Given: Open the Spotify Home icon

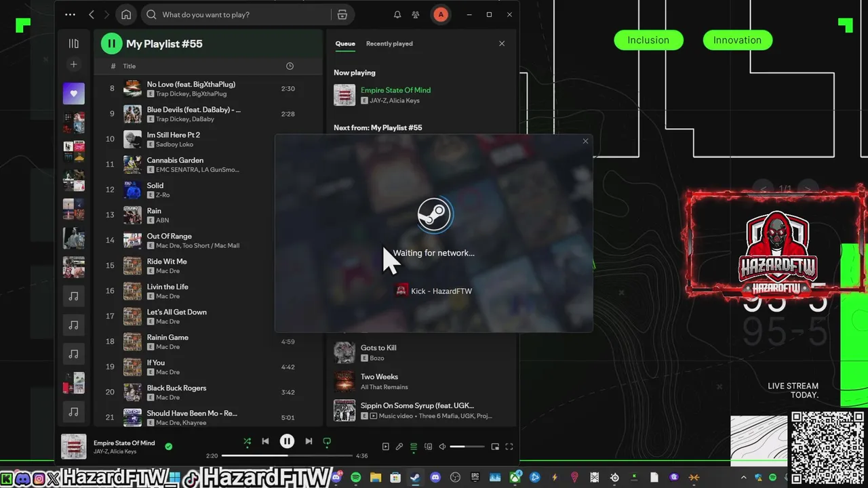Looking at the screenshot, I should point(125,14).
